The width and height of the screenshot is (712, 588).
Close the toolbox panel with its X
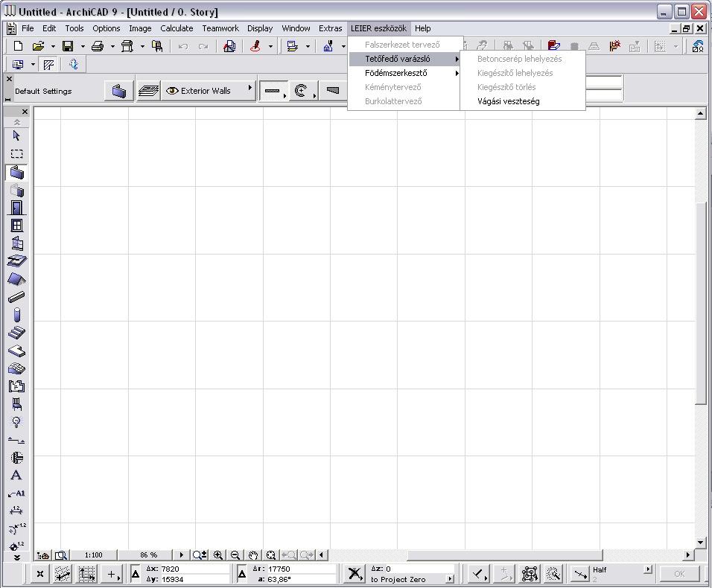coord(25,112)
